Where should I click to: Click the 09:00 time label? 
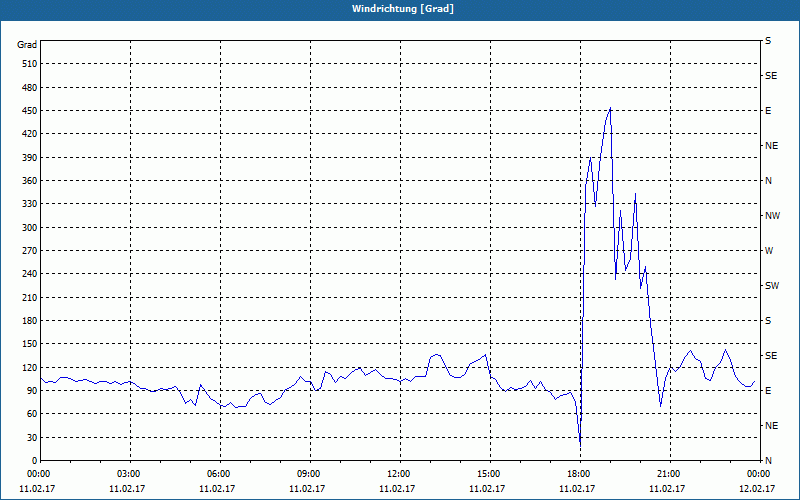310,474
